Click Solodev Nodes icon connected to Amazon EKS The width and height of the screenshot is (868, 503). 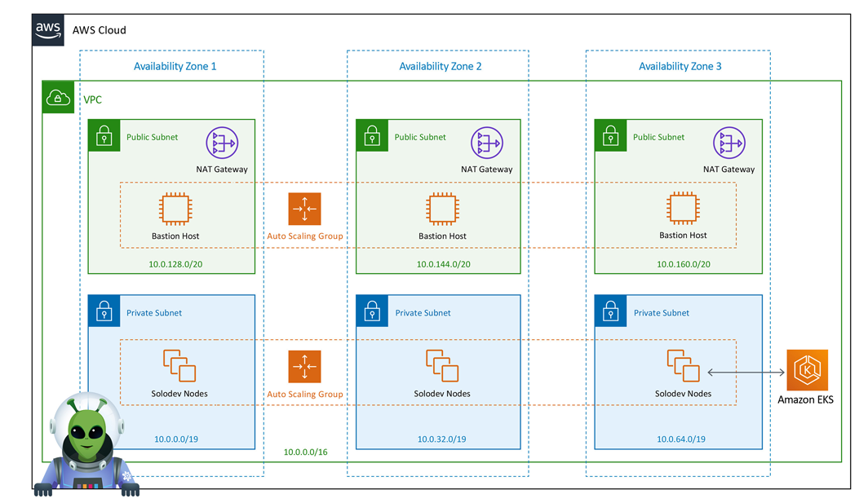pos(683,366)
